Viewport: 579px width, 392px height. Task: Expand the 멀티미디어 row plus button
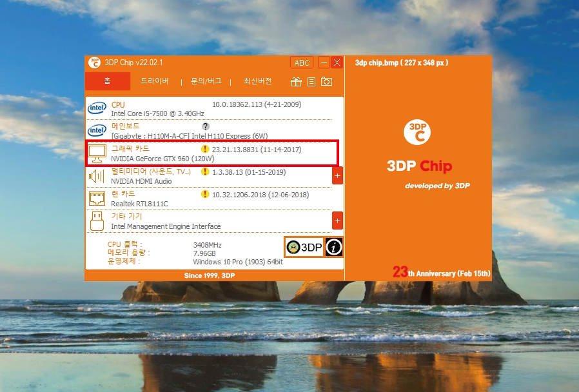337,176
